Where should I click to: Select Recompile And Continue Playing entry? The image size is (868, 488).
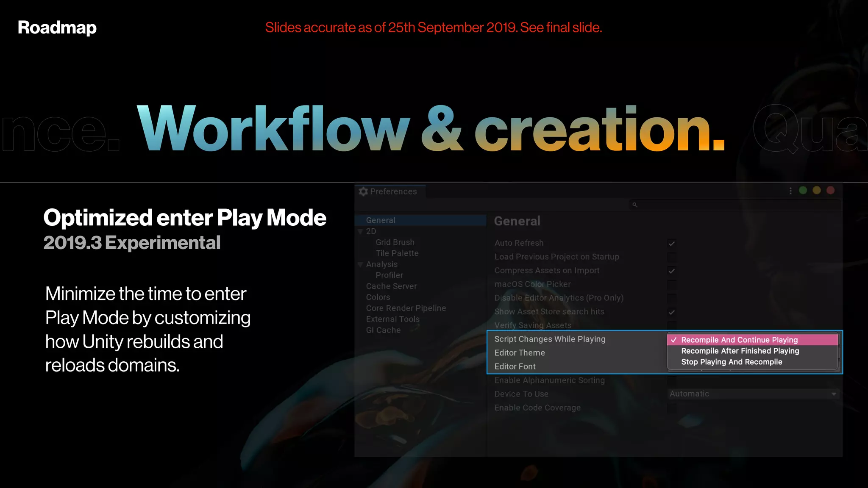click(739, 340)
